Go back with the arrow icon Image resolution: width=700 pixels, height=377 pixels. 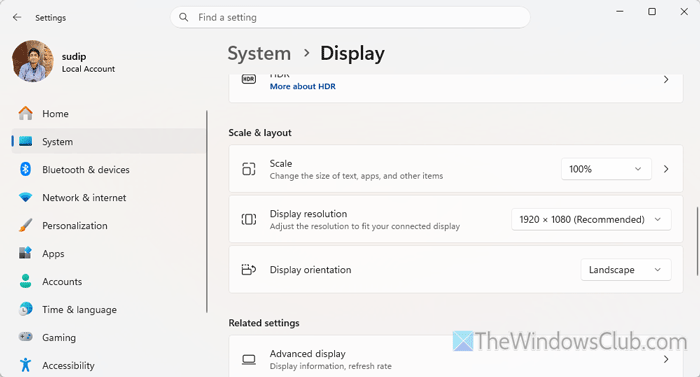[x=17, y=17]
